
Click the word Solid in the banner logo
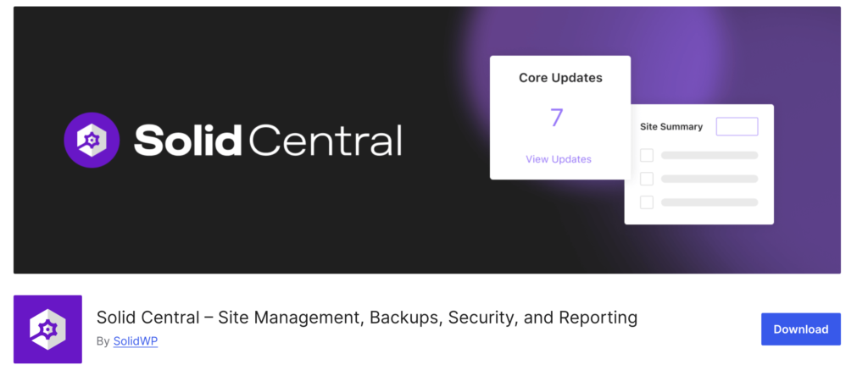[187, 140]
